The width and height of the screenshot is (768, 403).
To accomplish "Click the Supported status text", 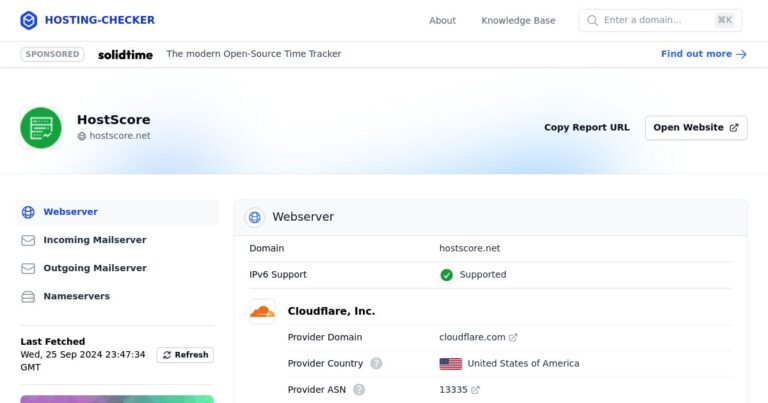I will pyautogui.click(x=483, y=275).
